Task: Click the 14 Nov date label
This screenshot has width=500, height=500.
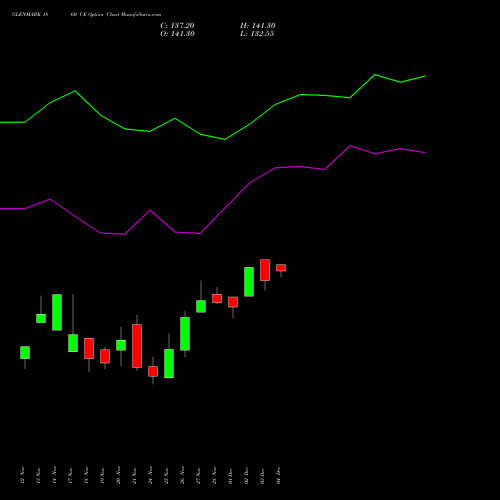Action: (x=54, y=475)
